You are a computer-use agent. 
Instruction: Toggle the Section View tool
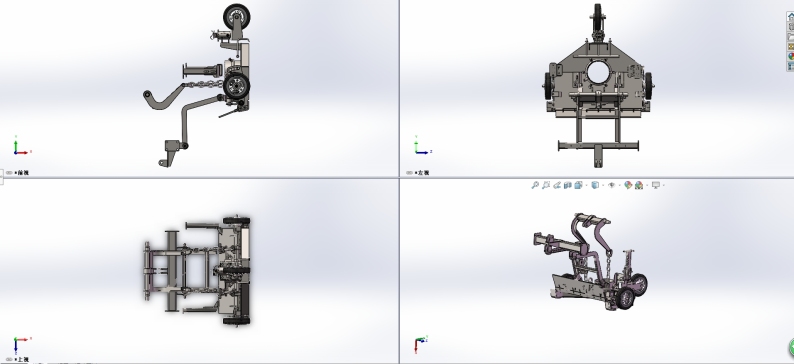pyautogui.click(x=568, y=185)
